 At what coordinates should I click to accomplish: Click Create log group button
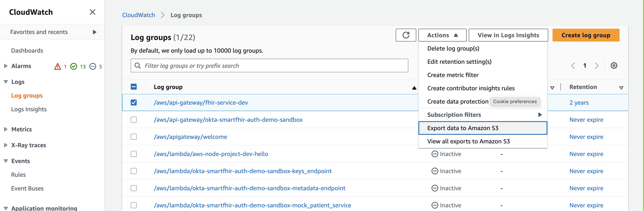pyautogui.click(x=586, y=35)
